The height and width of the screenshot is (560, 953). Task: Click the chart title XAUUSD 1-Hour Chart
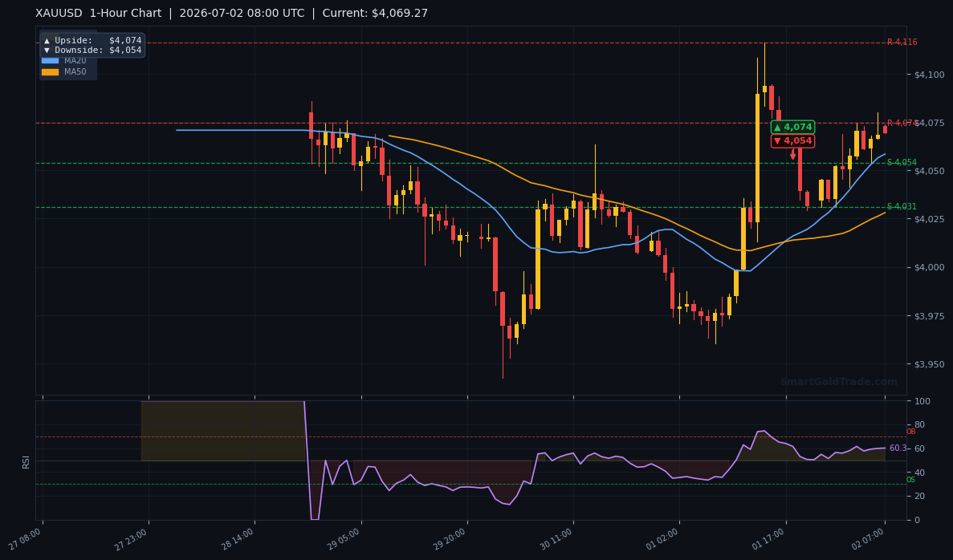coord(99,13)
